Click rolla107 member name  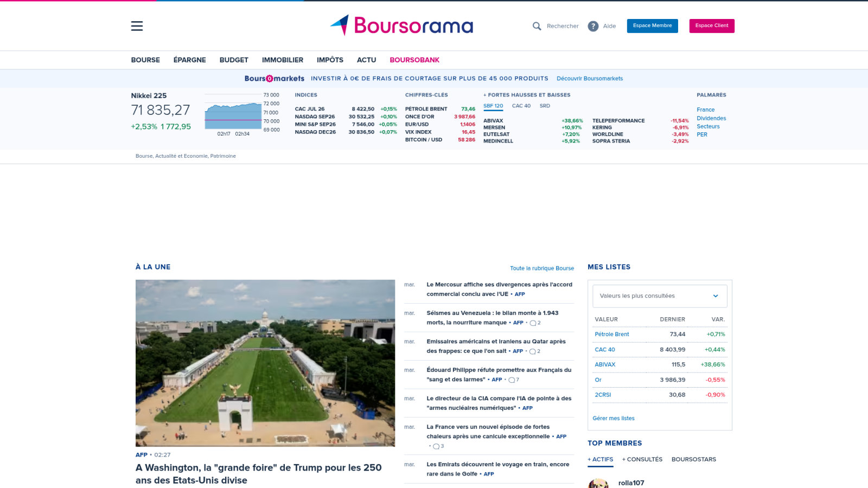pyautogui.click(x=631, y=483)
